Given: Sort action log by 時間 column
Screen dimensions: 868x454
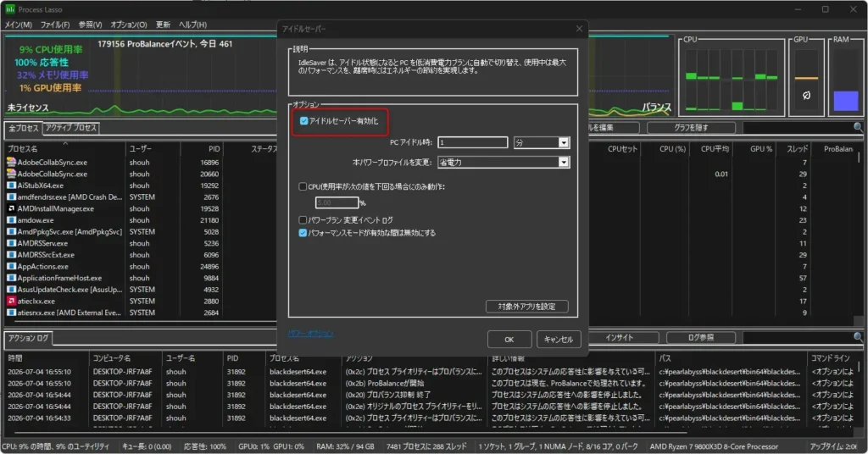Looking at the screenshot, I should tap(47, 358).
